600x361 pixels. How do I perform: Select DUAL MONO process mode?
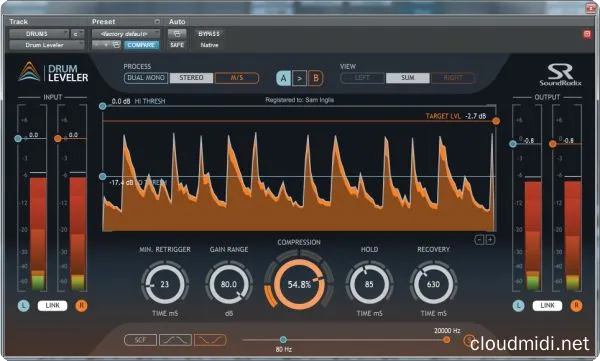pyautogui.click(x=146, y=78)
